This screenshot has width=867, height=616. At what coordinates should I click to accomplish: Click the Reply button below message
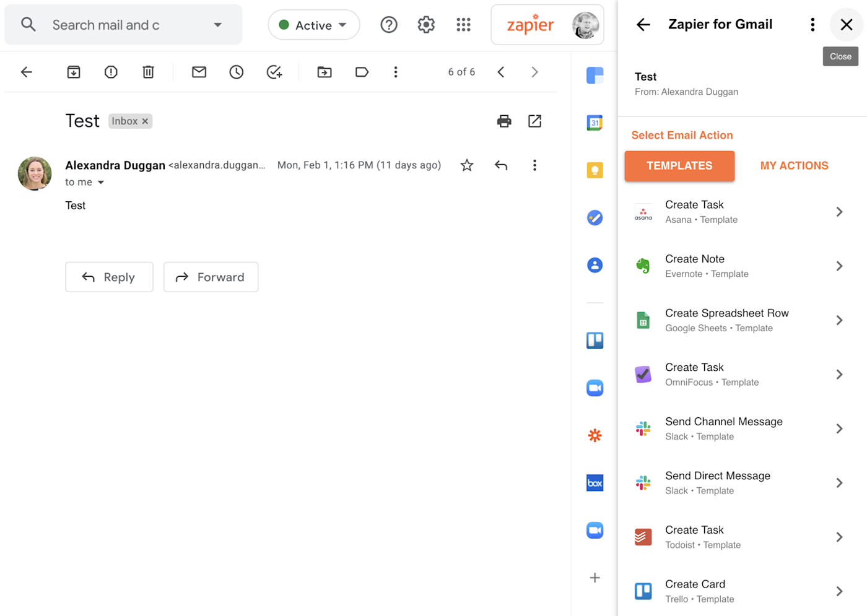pyautogui.click(x=109, y=277)
